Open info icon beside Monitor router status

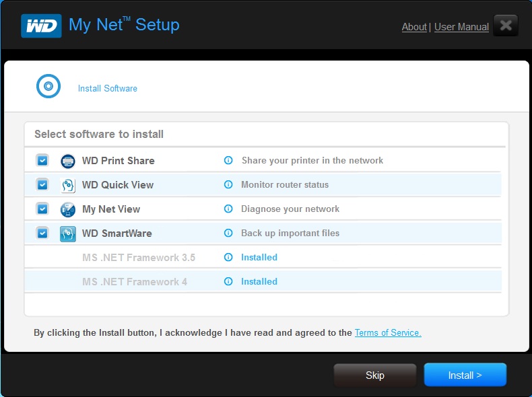pos(228,184)
